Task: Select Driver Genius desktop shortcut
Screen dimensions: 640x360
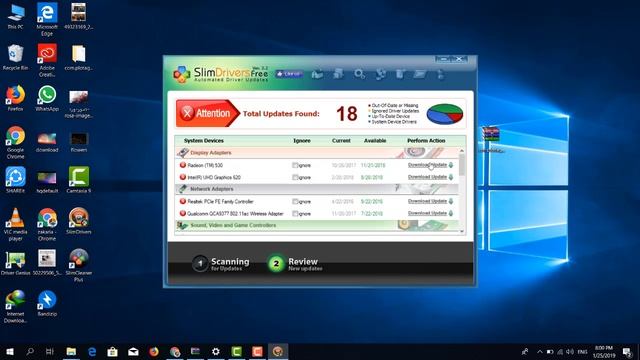Action: point(15,263)
